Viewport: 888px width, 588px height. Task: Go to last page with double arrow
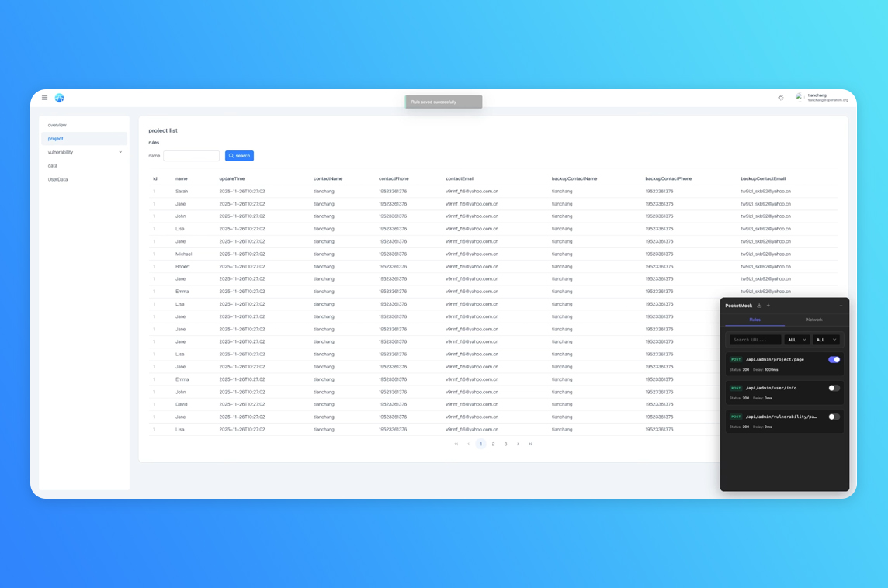[531, 444]
